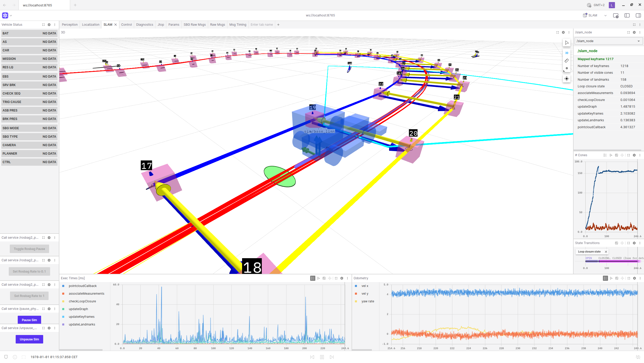Switch to the Localization tab
644x363 pixels.
click(90, 25)
